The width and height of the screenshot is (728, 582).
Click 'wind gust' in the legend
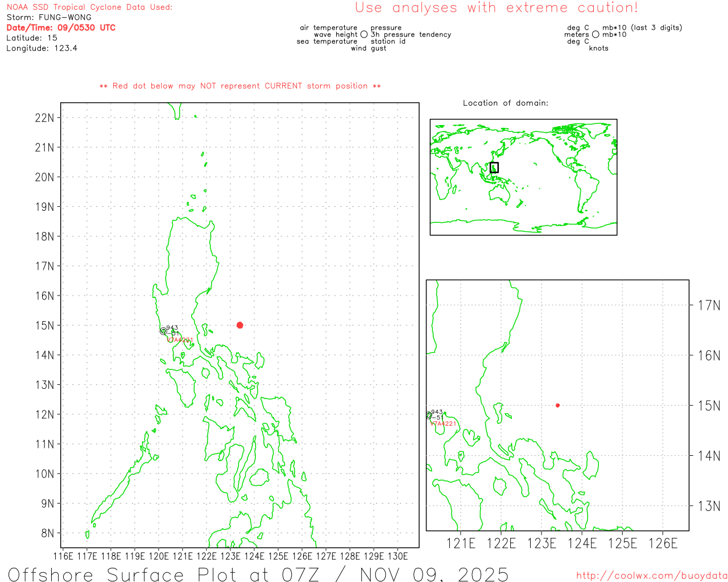point(369,48)
